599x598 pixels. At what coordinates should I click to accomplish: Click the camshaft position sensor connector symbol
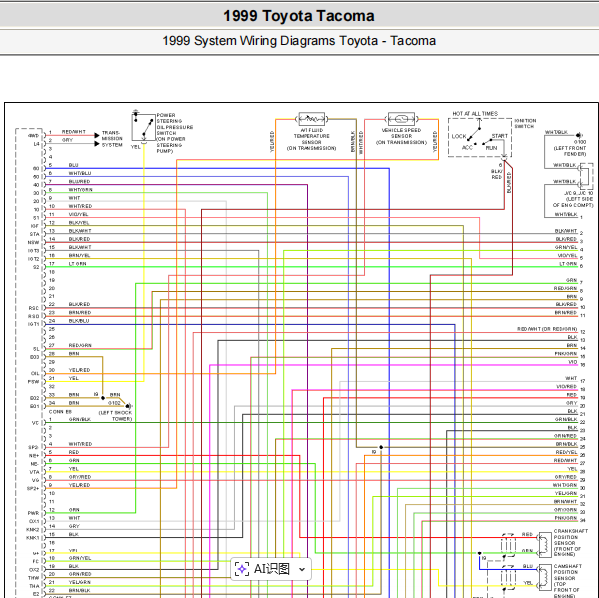(x=545, y=577)
